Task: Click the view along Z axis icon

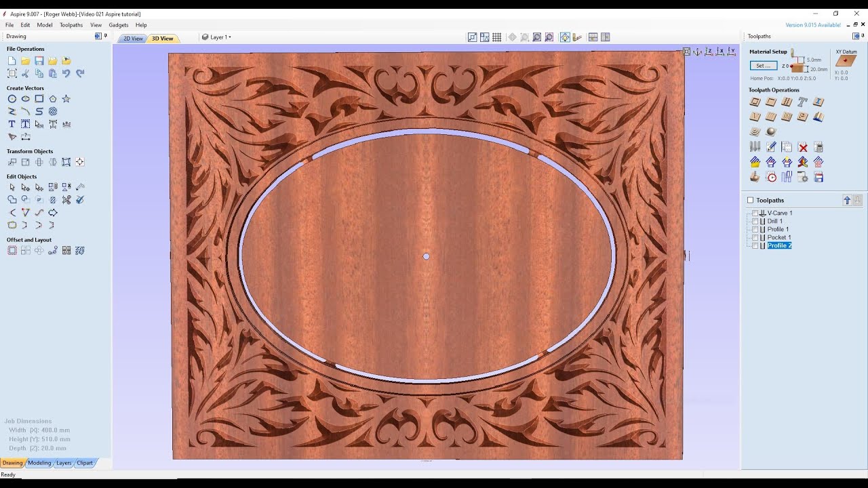Action: [709, 52]
